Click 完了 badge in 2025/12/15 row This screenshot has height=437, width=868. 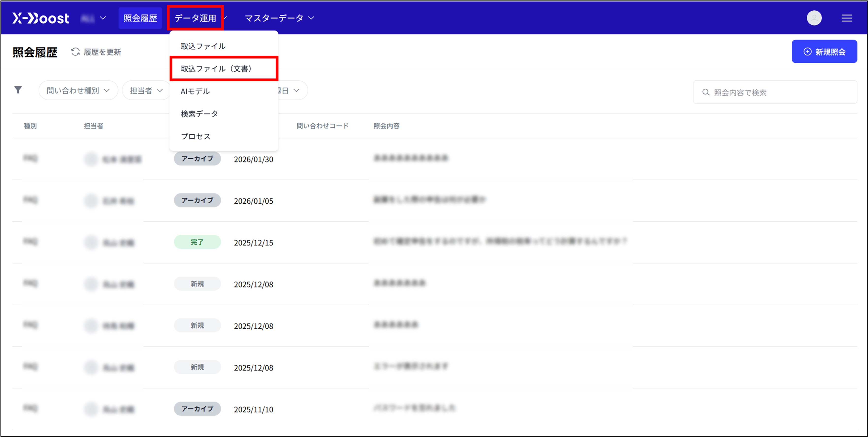[x=197, y=242]
